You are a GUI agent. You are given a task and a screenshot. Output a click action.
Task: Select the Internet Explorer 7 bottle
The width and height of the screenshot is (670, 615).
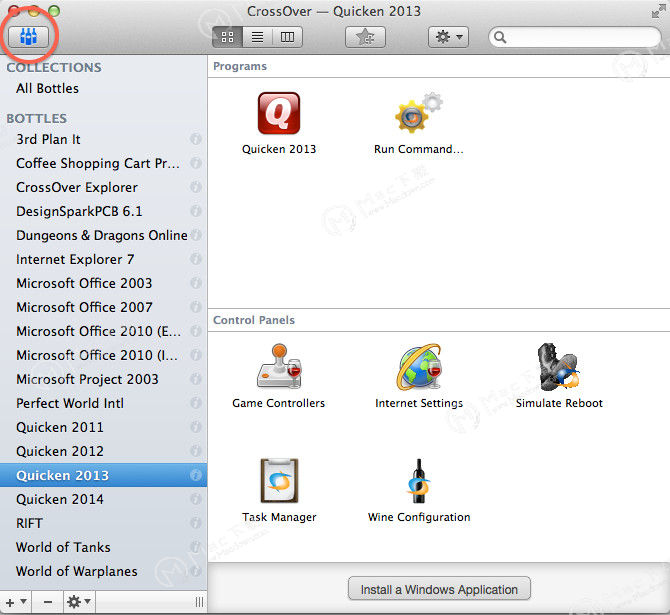click(x=103, y=259)
